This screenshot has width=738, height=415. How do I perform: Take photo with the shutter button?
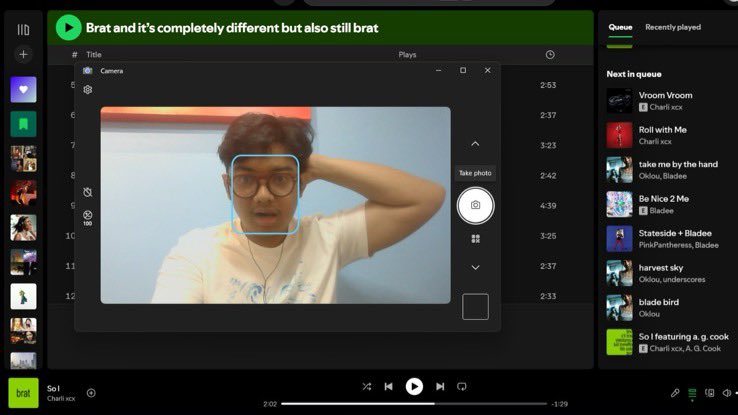[475, 205]
